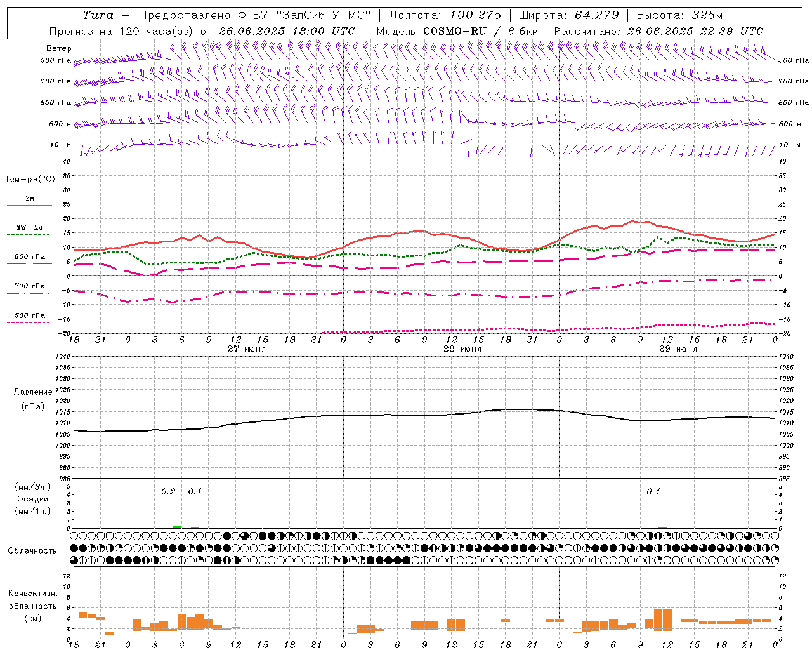Click the model name COSMO-RU / 6.6км
Screen dimensions: 812x650
[480, 31]
